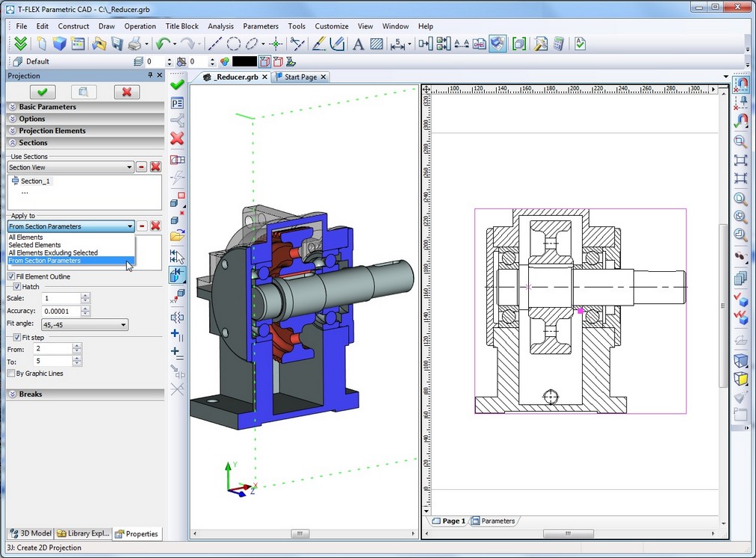Click the Print icon in toolbar
Viewport: 756px width, 558px height.
pyautogui.click(x=136, y=44)
